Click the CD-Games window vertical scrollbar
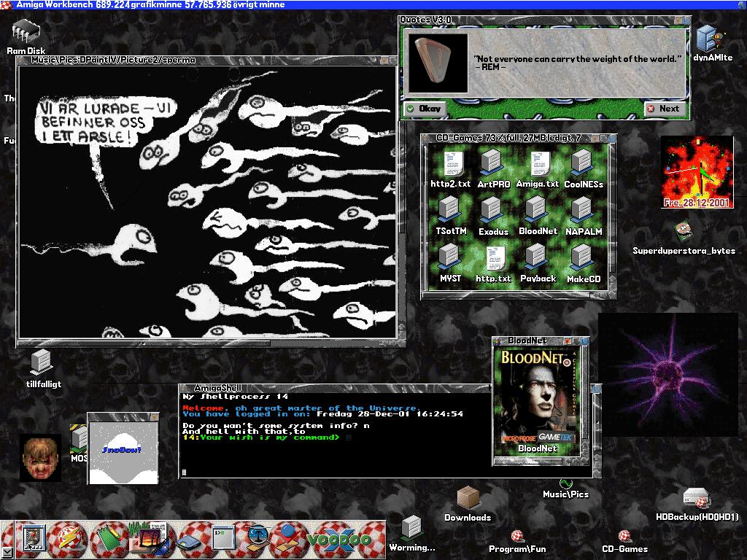This screenshot has width=747, height=560. (x=613, y=211)
